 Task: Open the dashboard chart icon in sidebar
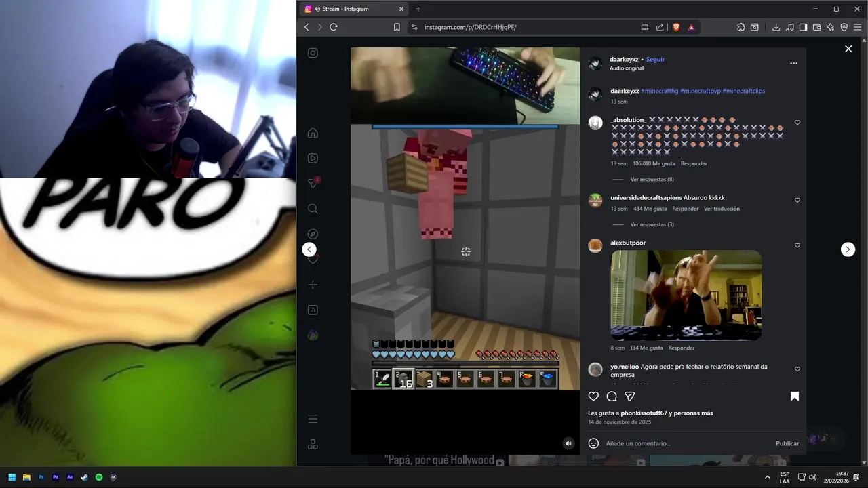click(313, 310)
